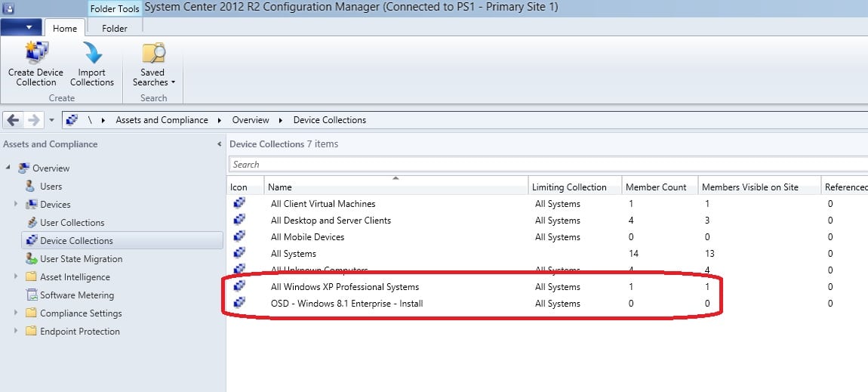Expand the Endpoint Protection folder
868x392 pixels.
click(16, 331)
